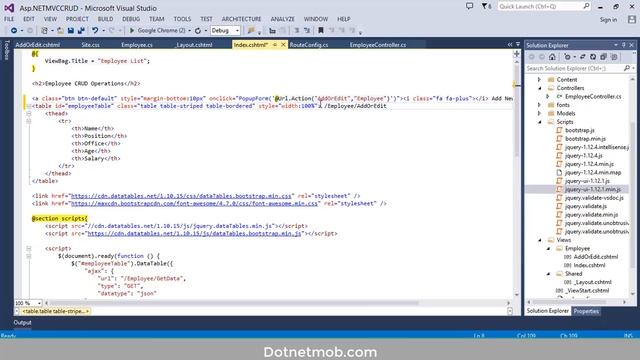
Task: Click Sync with Active Document icon
Action: point(582,57)
